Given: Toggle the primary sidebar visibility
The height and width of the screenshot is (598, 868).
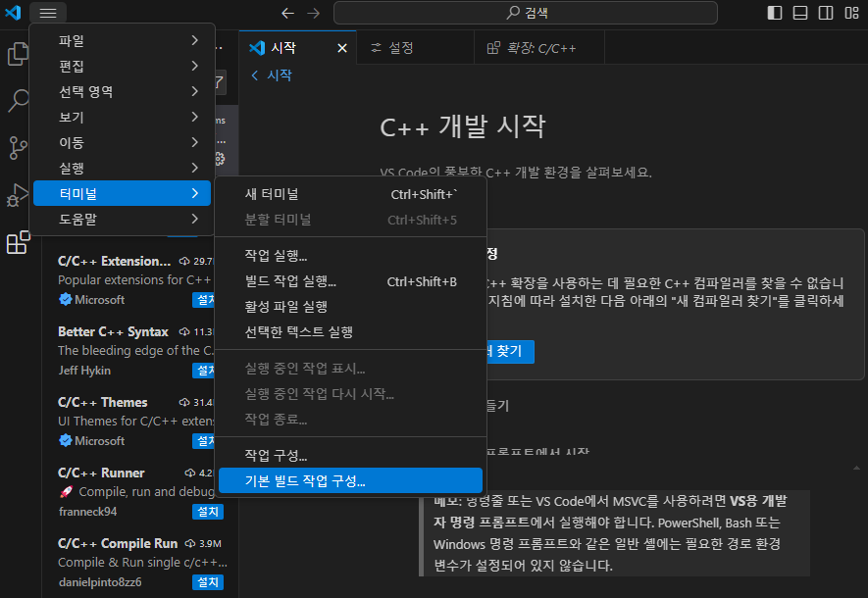Looking at the screenshot, I should [x=774, y=12].
